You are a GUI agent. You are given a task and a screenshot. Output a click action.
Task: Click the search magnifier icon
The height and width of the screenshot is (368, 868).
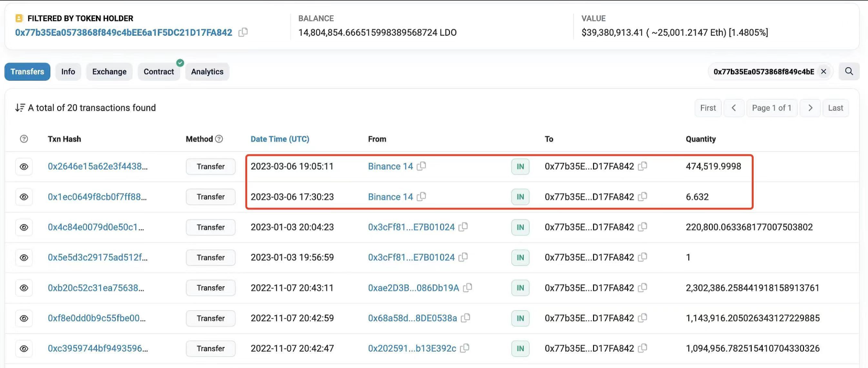[x=849, y=71]
